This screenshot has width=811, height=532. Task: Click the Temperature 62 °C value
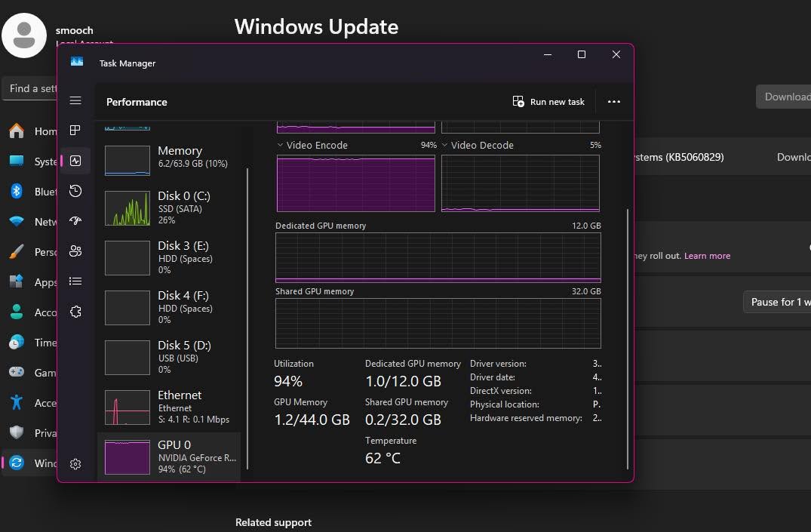point(382,458)
